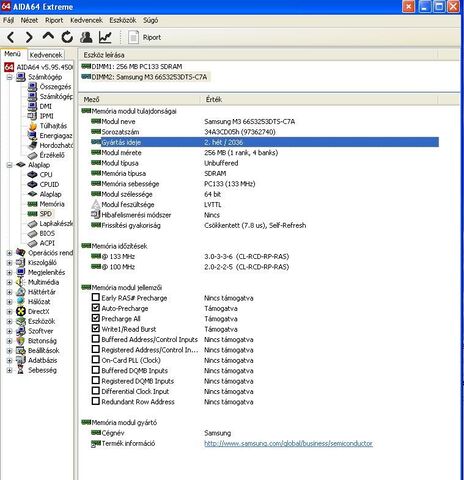Go back with the left arrow toolbar icon
This screenshot has height=480, width=464.
(x=11, y=37)
